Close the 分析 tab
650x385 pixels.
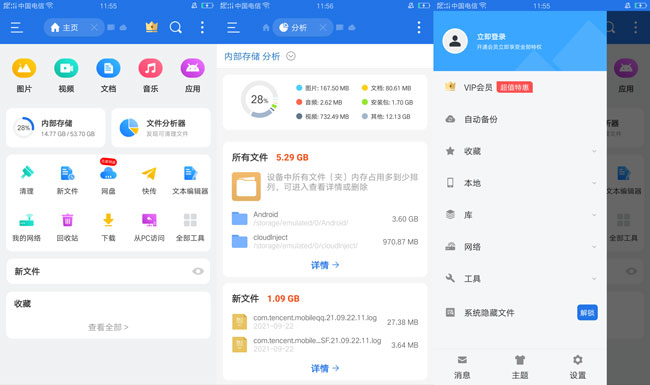[323, 28]
